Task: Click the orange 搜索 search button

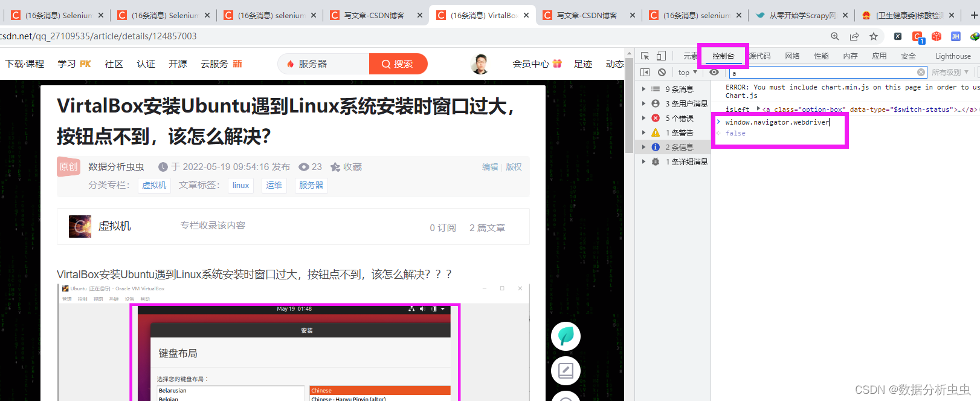Action: point(398,64)
